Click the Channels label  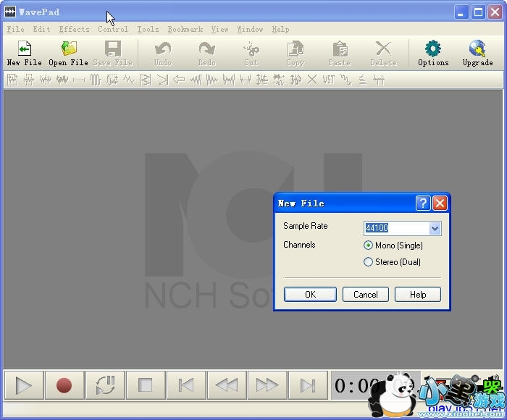[299, 245]
